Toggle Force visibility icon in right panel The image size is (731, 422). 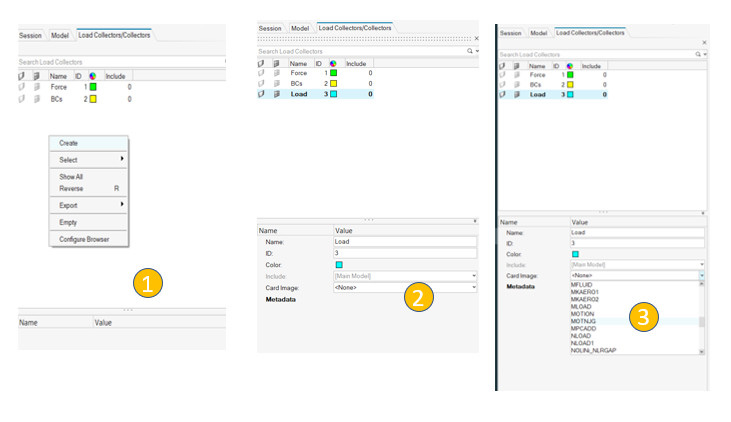pos(502,75)
